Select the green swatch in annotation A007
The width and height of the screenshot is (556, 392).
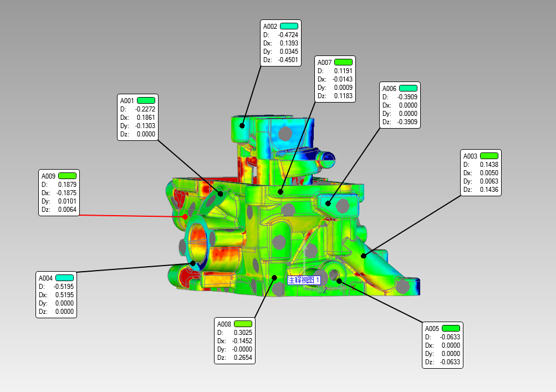(x=343, y=62)
